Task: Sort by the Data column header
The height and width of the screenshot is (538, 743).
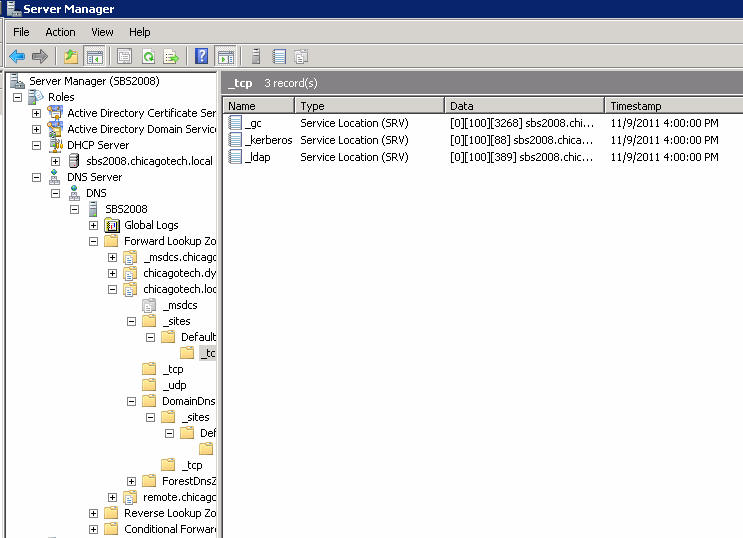Action: click(525, 106)
